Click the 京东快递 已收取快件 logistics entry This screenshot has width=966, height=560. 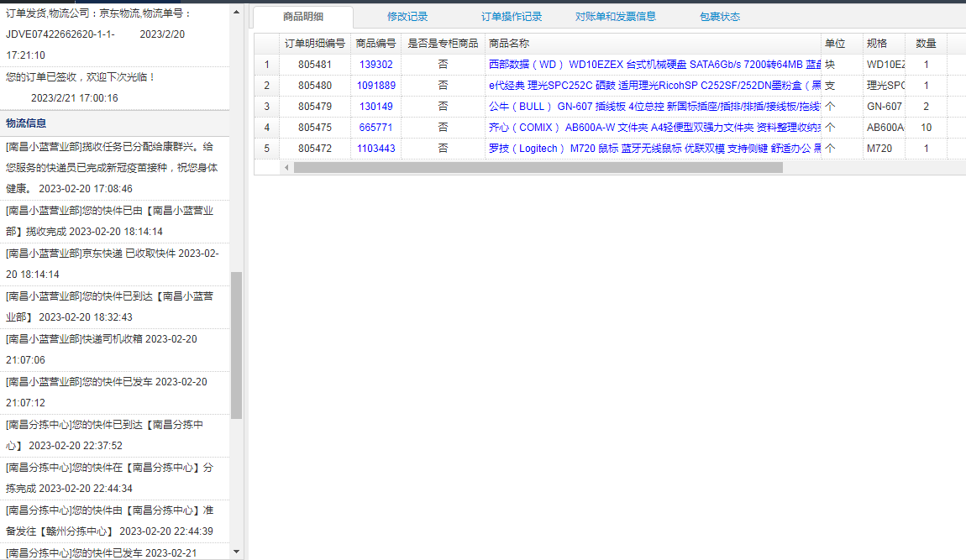pos(114,264)
